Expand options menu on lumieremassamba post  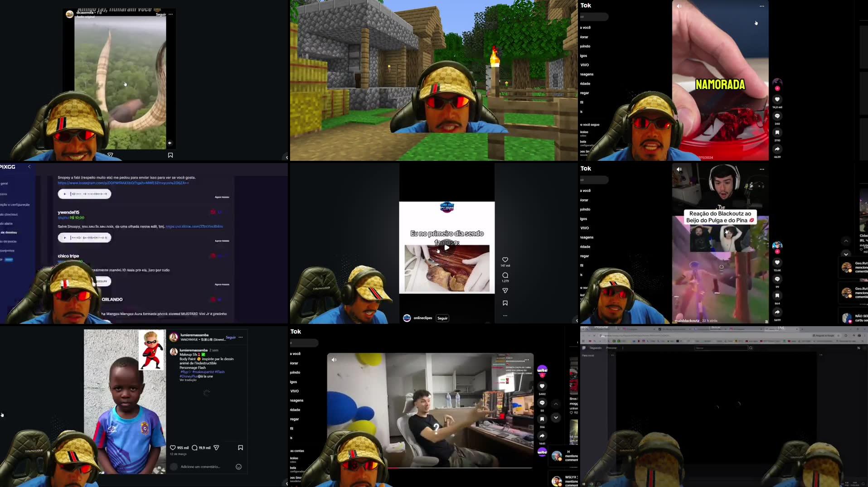(x=241, y=337)
